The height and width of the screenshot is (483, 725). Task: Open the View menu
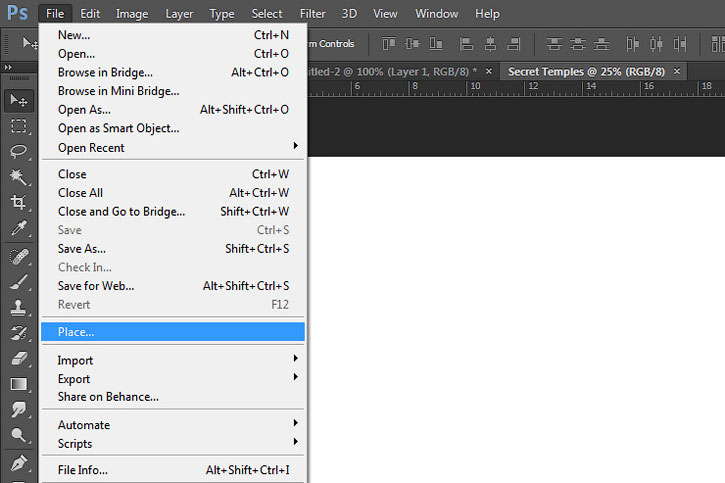(385, 14)
